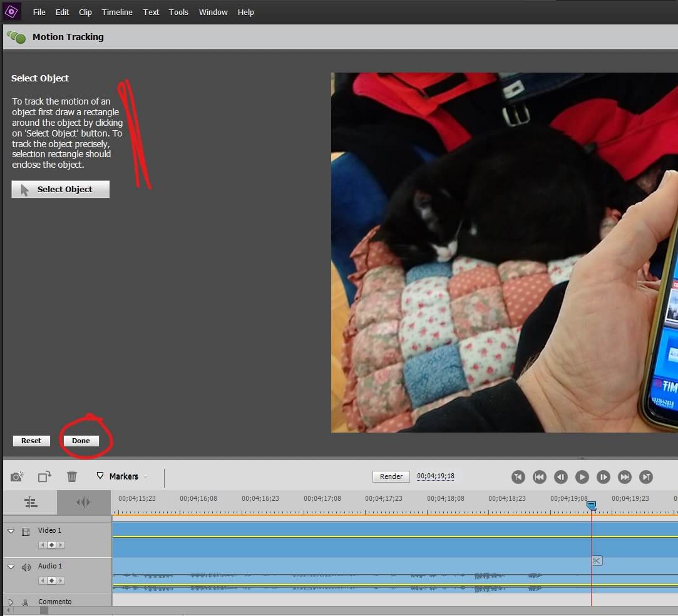Open the Markers dropdown
This screenshot has height=616, width=678.
tap(123, 476)
